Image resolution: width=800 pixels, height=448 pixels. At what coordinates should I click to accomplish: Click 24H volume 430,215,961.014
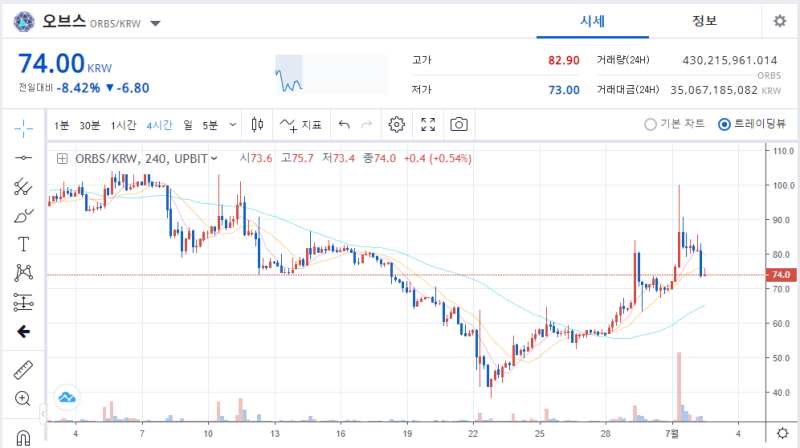tap(730, 60)
